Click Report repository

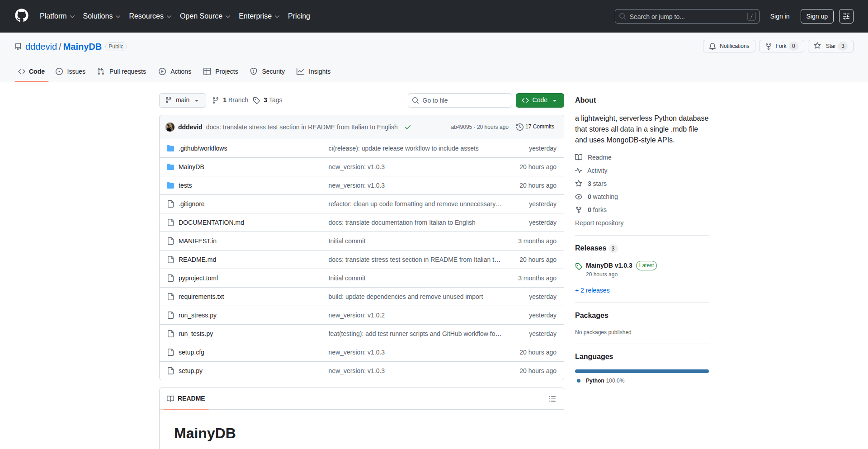coord(599,222)
